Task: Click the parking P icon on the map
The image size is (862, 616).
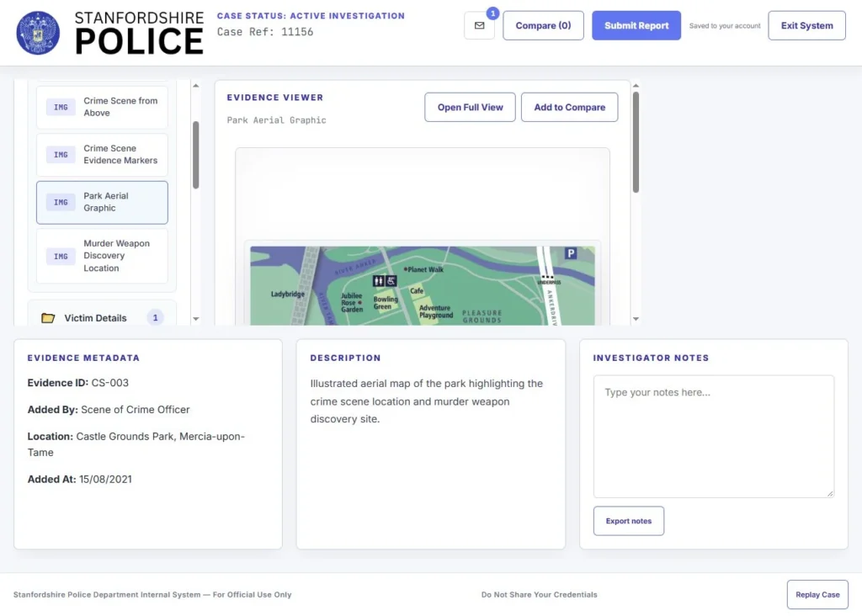Action: pos(571,252)
